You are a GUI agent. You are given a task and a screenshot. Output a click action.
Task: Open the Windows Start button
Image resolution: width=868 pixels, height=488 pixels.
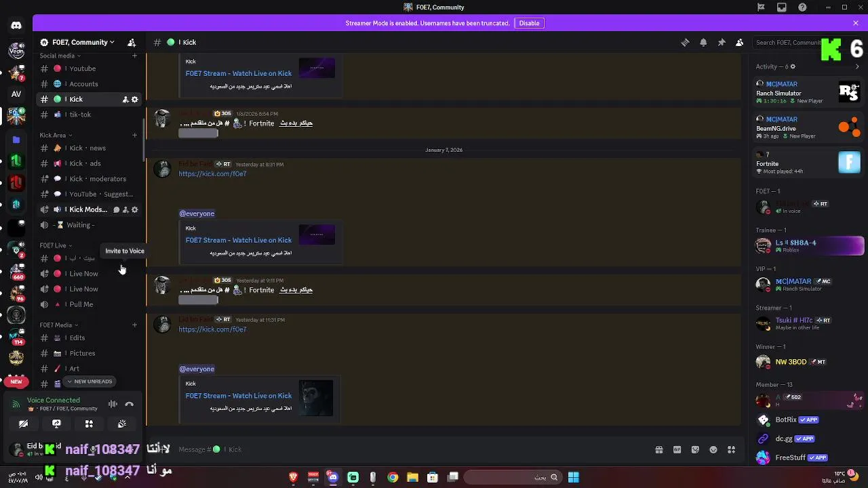coord(573,477)
